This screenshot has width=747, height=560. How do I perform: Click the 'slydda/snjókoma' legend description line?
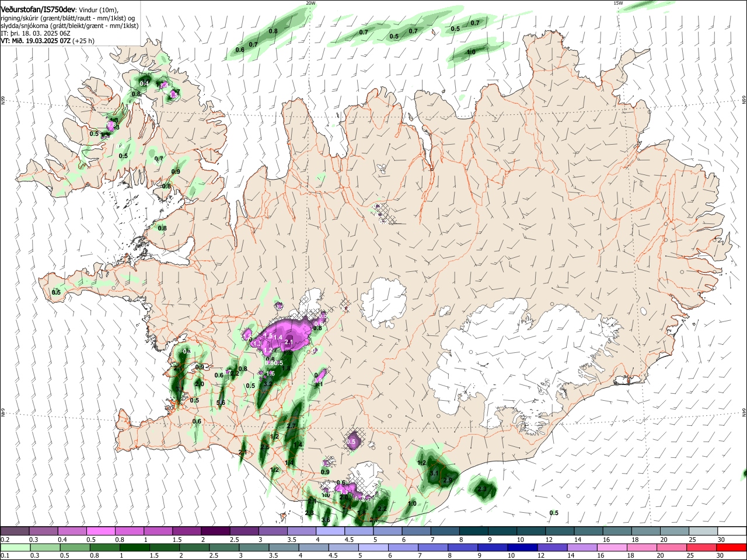69,26
